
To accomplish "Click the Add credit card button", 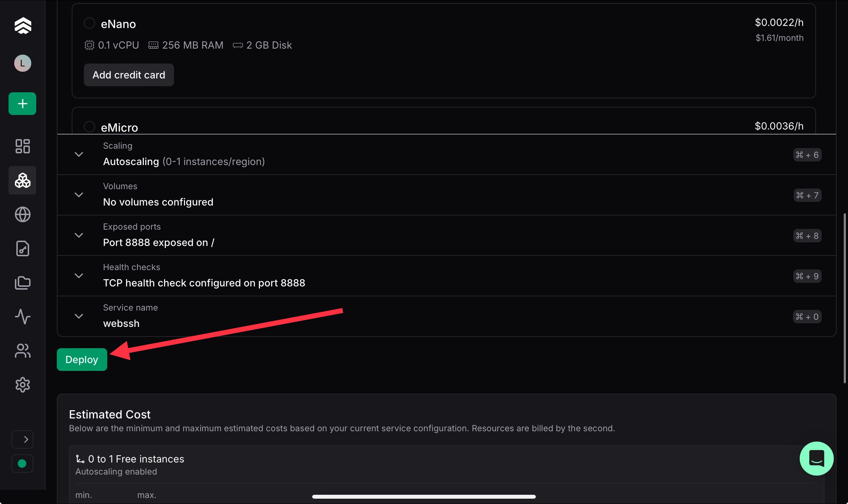I will pyautogui.click(x=129, y=75).
